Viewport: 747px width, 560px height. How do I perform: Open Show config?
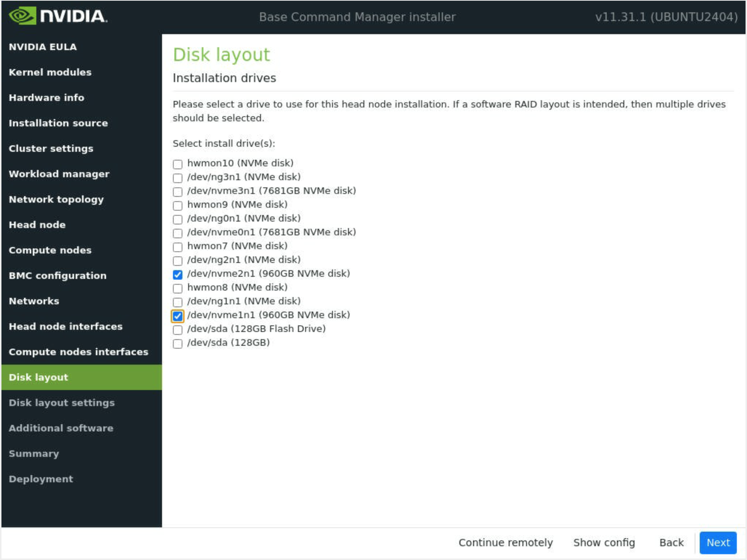(x=604, y=542)
